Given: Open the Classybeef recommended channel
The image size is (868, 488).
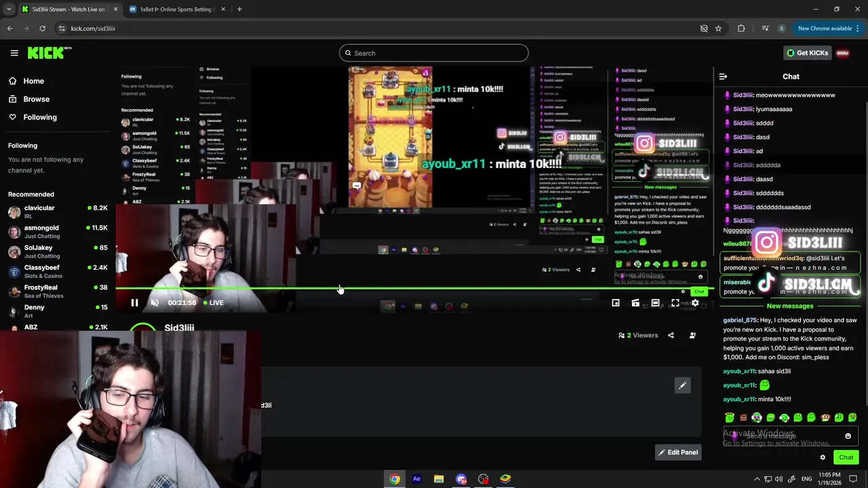Looking at the screenshot, I should [x=57, y=271].
